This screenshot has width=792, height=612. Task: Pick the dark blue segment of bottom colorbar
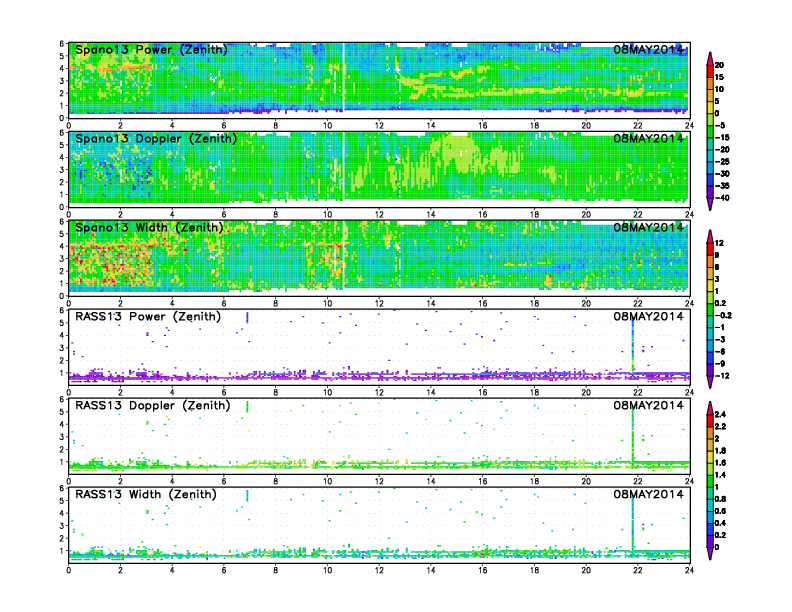point(710,529)
